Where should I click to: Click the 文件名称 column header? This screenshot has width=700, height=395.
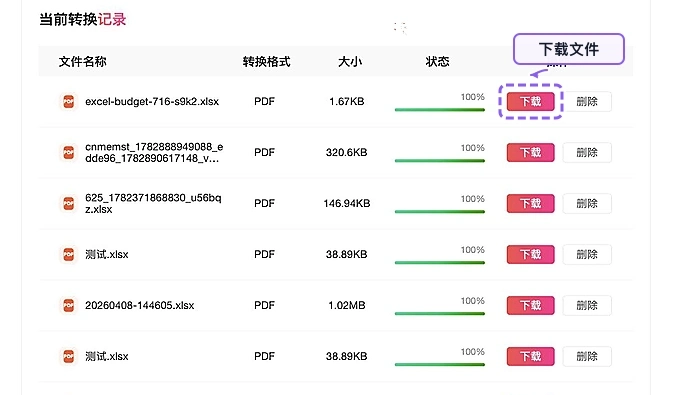[x=83, y=61]
